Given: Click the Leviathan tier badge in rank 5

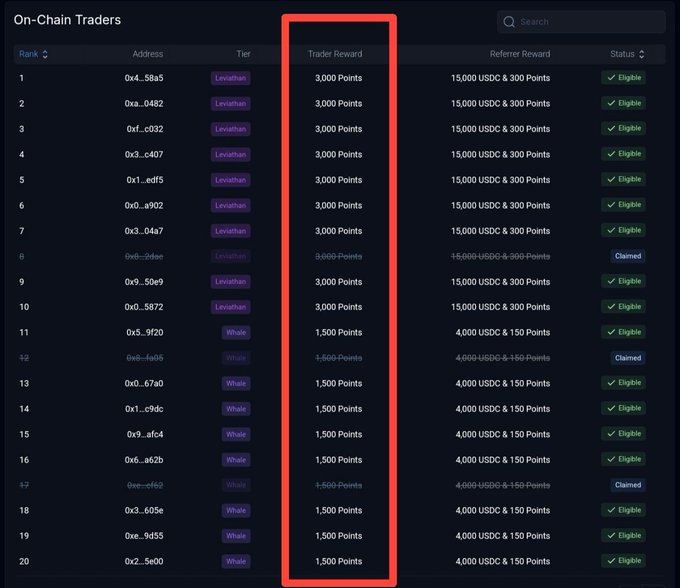Looking at the screenshot, I should tap(231, 180).
